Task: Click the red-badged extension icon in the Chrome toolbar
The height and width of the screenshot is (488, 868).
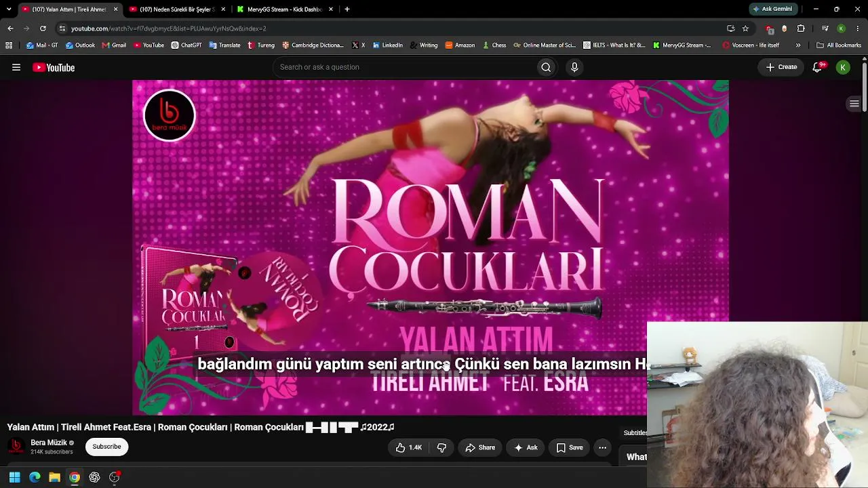Action: click(x=769, y=28)
